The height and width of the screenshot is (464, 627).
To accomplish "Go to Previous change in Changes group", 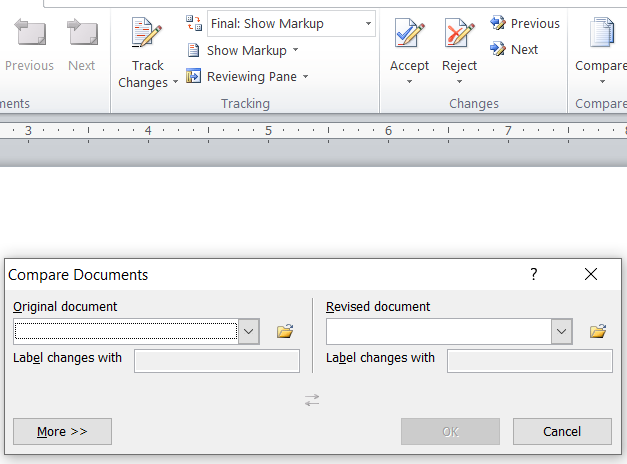I will coord(525,23).
